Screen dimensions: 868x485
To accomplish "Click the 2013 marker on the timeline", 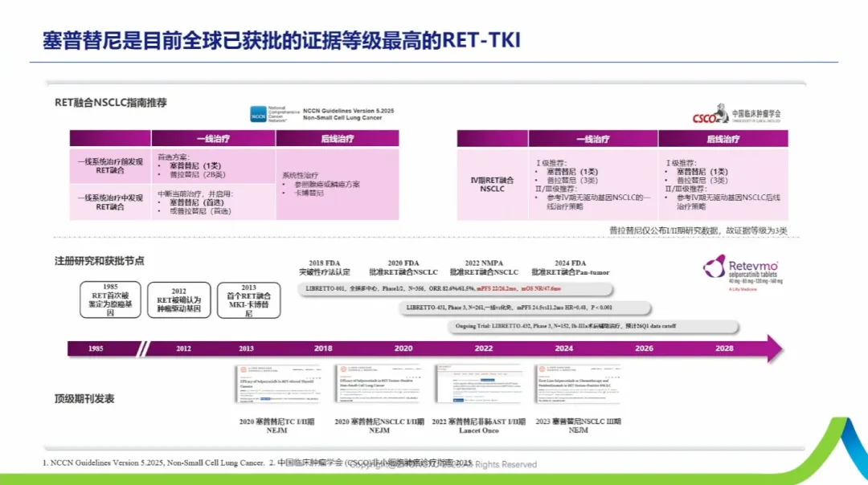I will tap(246, 348).
